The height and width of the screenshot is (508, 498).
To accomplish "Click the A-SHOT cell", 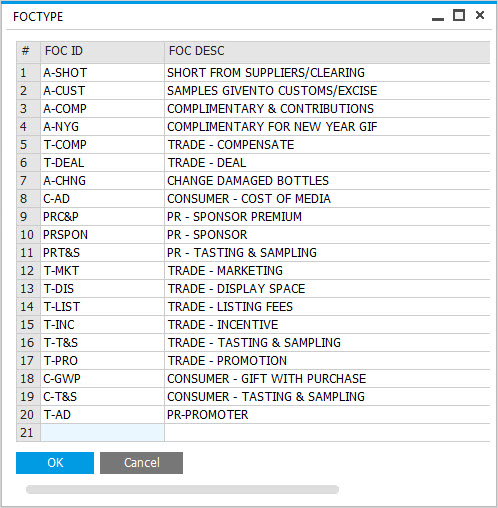I will 102,73.
